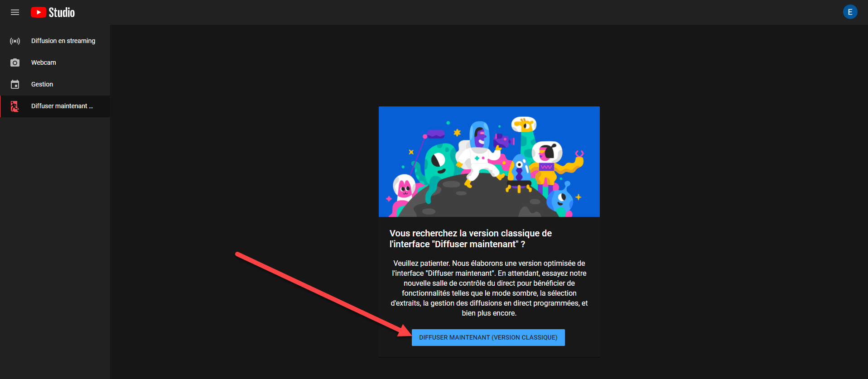
Task: Click the space monsters illustration banner
Action: coord(489,162)
